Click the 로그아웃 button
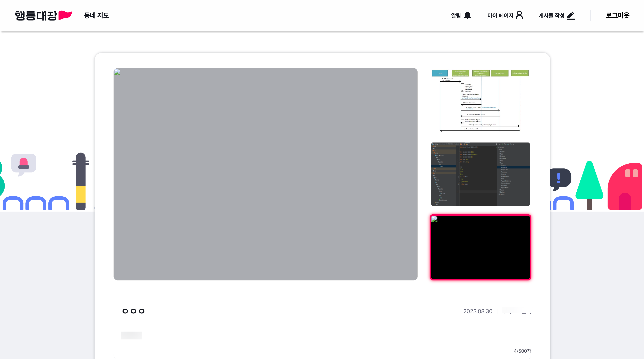This screenshot has height=359, width=644. (617, 16)
